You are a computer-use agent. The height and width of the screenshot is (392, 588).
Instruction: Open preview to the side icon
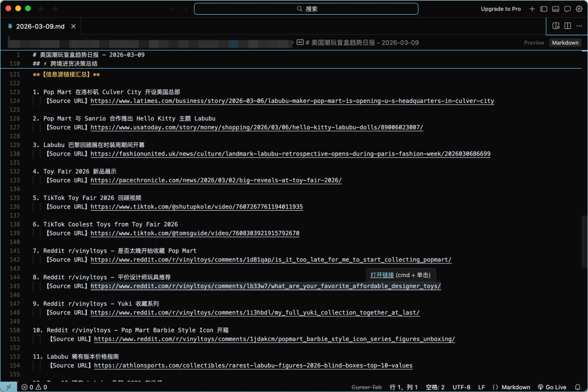(x=556, y=26)
